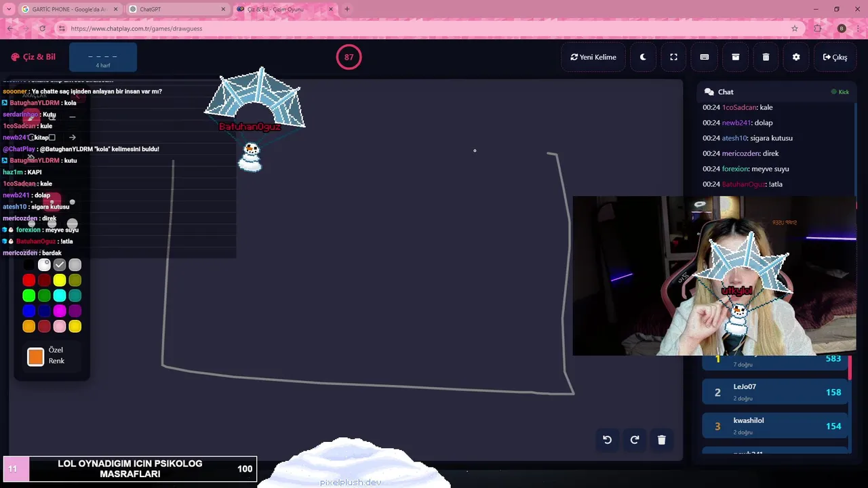Click the Chat panel speech bubbles icon

tap(709, 91)
